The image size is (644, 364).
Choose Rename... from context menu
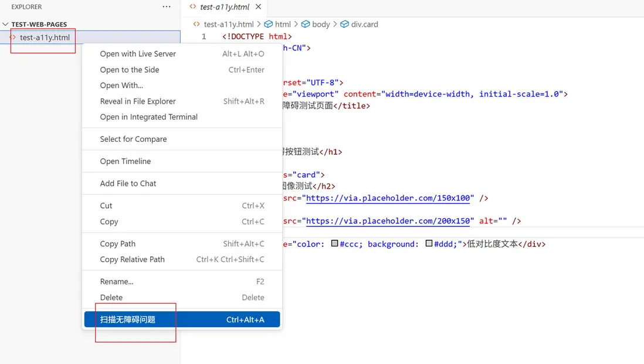click(x=117, y=281)
